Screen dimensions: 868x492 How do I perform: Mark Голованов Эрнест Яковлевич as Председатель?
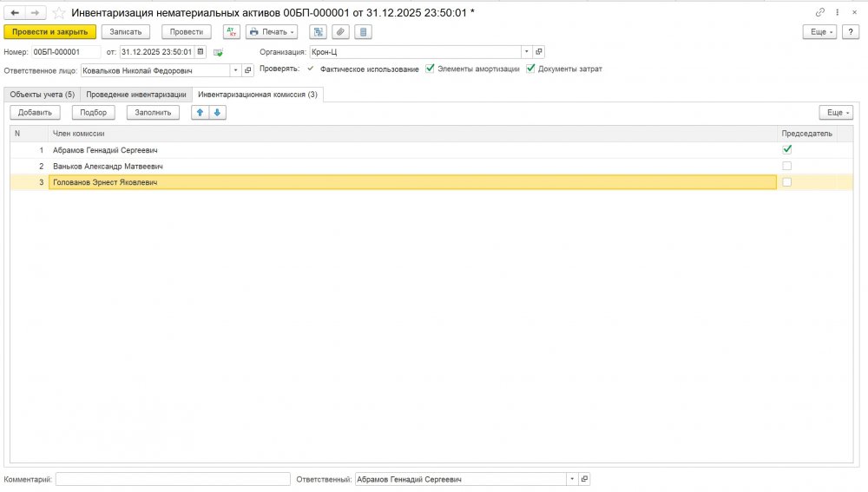coord(787,182)
